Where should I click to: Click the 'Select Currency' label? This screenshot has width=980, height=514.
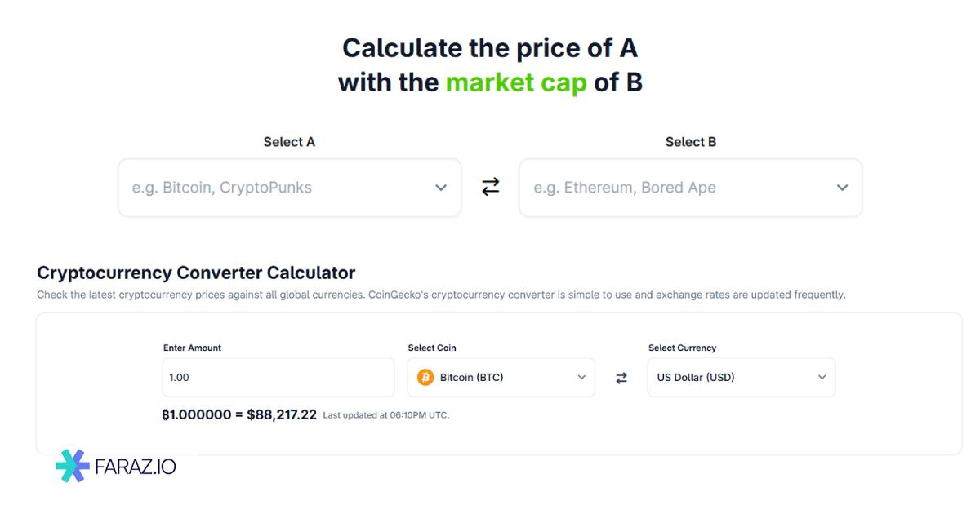(682, 348)
